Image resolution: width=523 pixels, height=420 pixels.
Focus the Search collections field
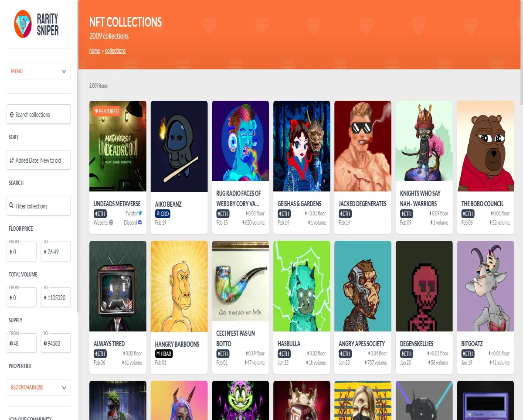pyautogui.click(x=38, y=114)
